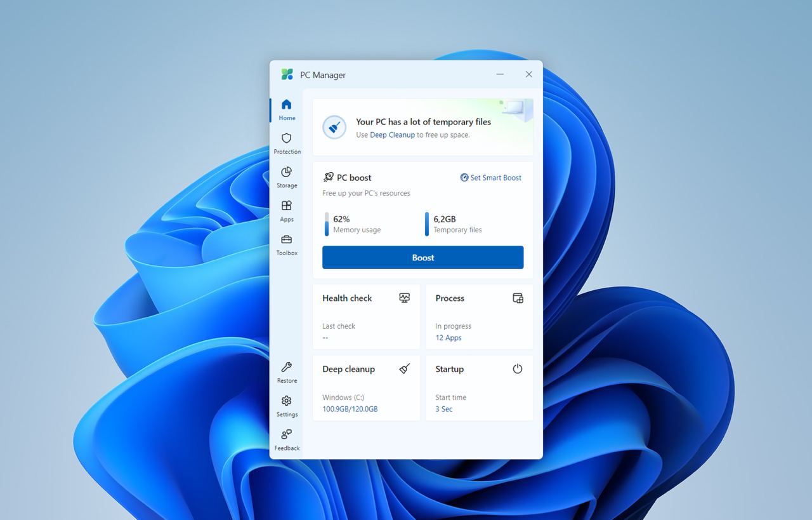This screenshot has width=812, height=520.
Task: Open the Feedback icon in sidebar
Action: 287,434
